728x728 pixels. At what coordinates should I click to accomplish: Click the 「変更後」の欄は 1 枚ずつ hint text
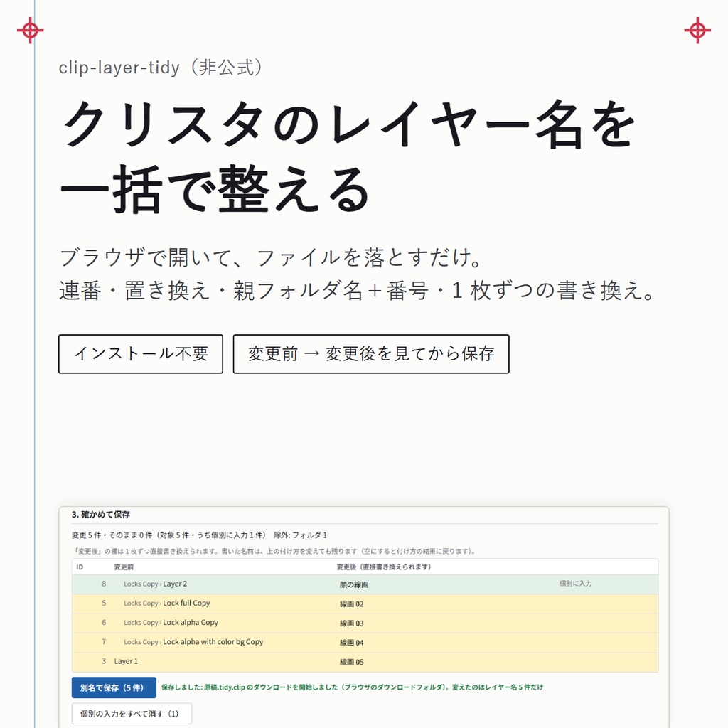275,551
